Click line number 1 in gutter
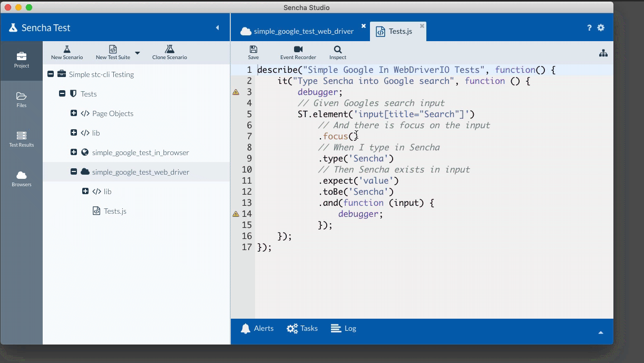The height and width of the screenshot is (363, 644). [x=249, y=70]
